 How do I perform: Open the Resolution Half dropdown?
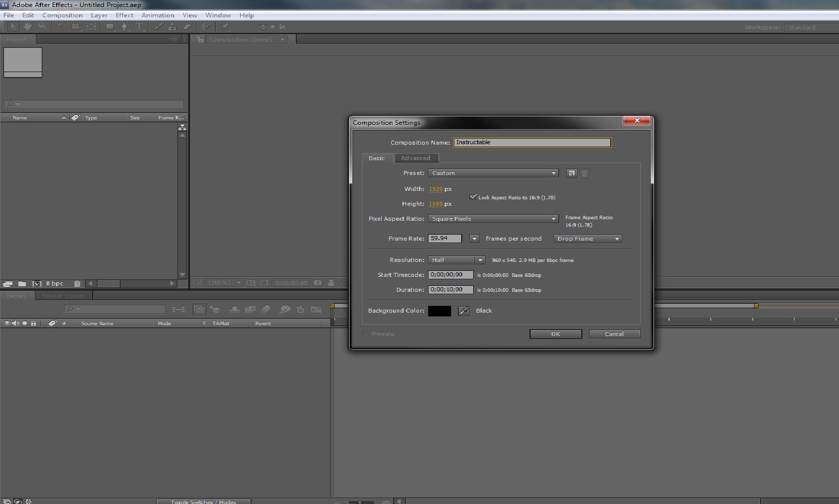click(456, 260)
